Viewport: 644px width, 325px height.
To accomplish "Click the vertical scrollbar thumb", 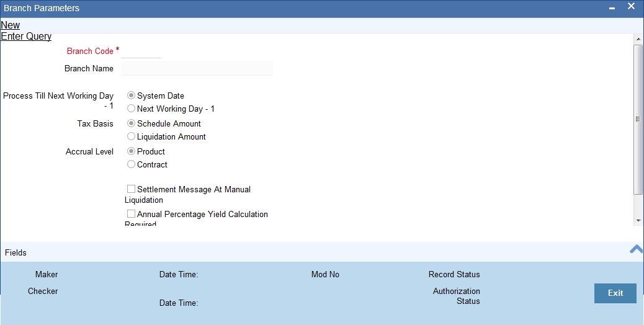I will click(638, 119).
